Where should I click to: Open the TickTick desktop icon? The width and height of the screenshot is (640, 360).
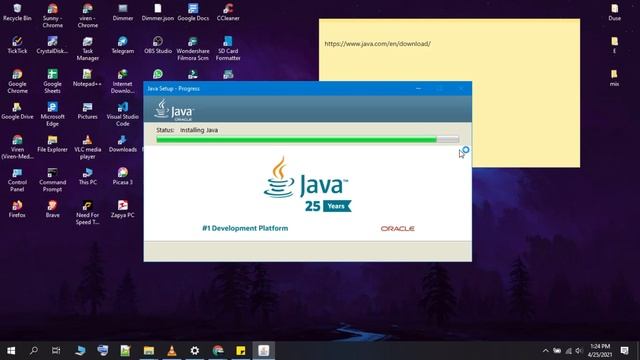[x=17, y=45]
